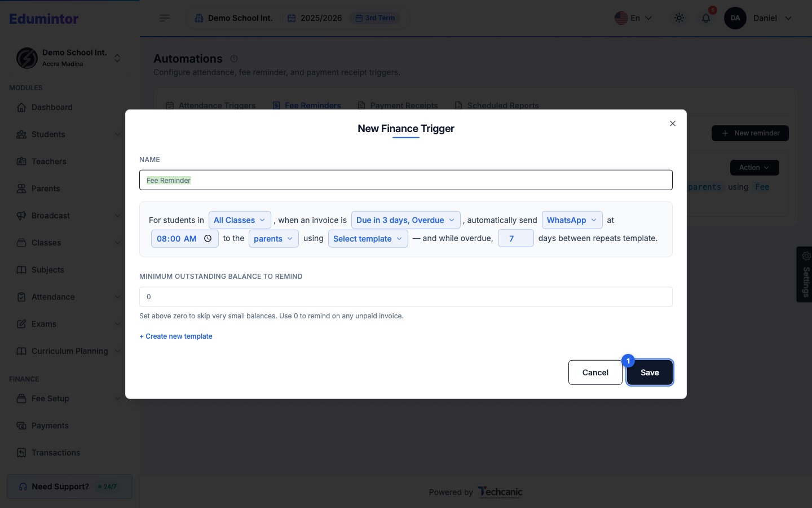The height and width of the screenshot is (508, 812).
Task: Click the Need Support? button
Action: (70, 487)
